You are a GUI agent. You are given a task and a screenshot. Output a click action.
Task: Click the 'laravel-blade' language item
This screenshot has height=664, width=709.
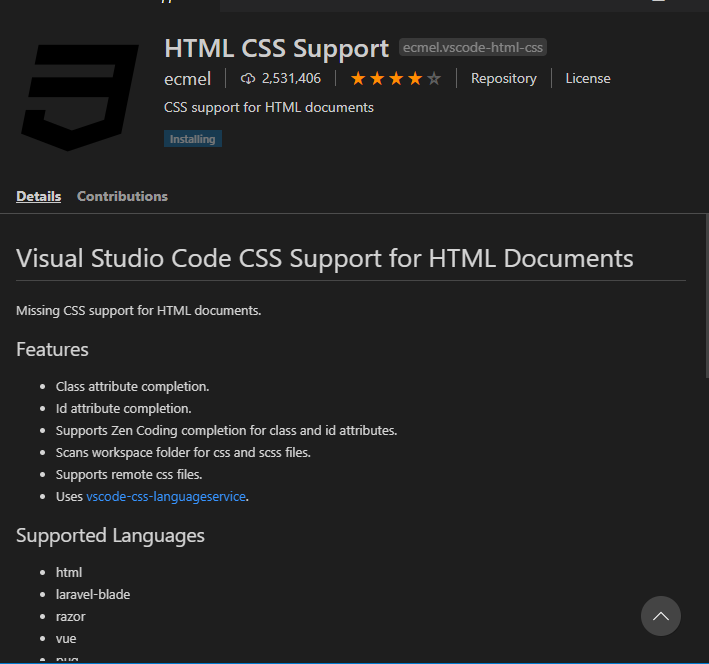(93, 594)
